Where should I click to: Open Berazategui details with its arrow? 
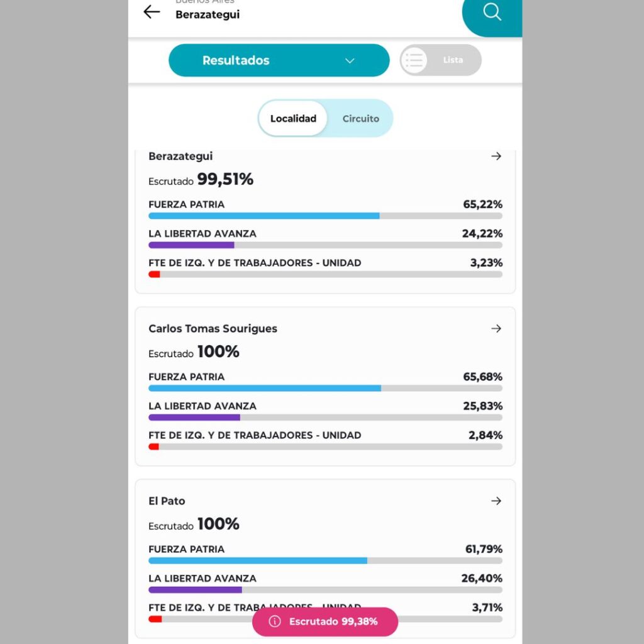[x=496, y=156]
